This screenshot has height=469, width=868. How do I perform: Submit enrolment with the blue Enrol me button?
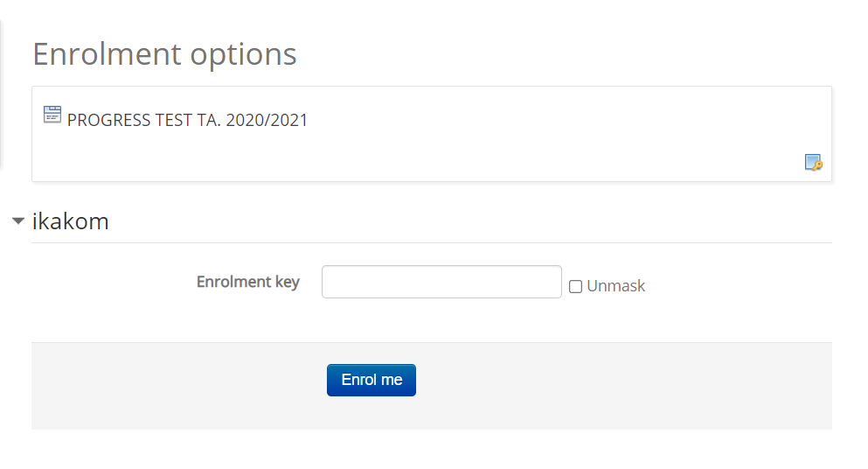click(x=372, y=381)
